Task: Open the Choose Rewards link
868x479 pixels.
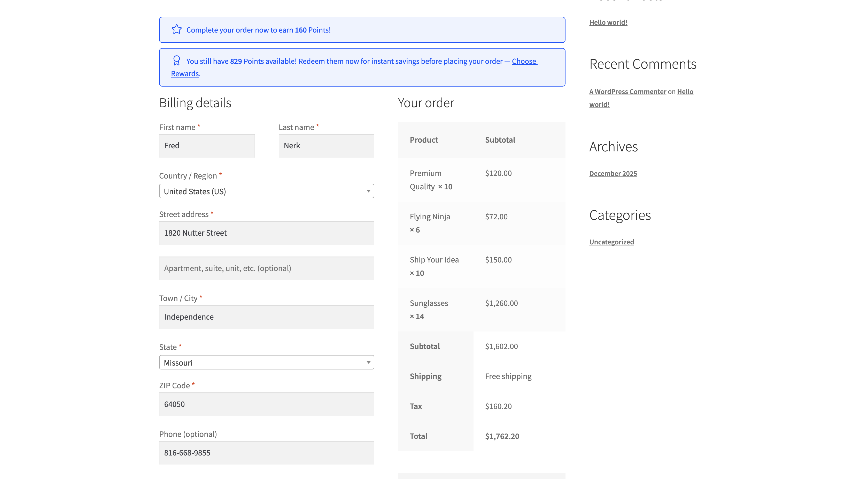Action: pyautogui.click(x=524, y=61)
